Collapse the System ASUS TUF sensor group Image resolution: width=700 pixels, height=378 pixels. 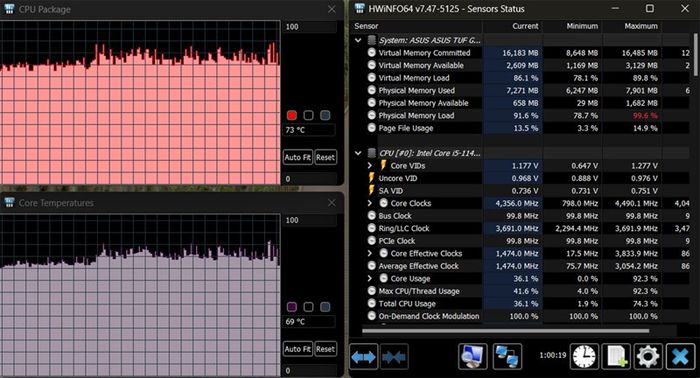pos(358,40)
